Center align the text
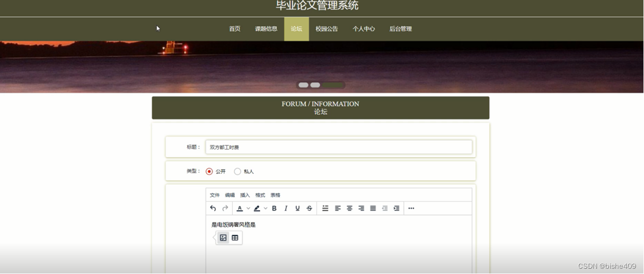Screen dimensions: 644x274 click(349, 208)
